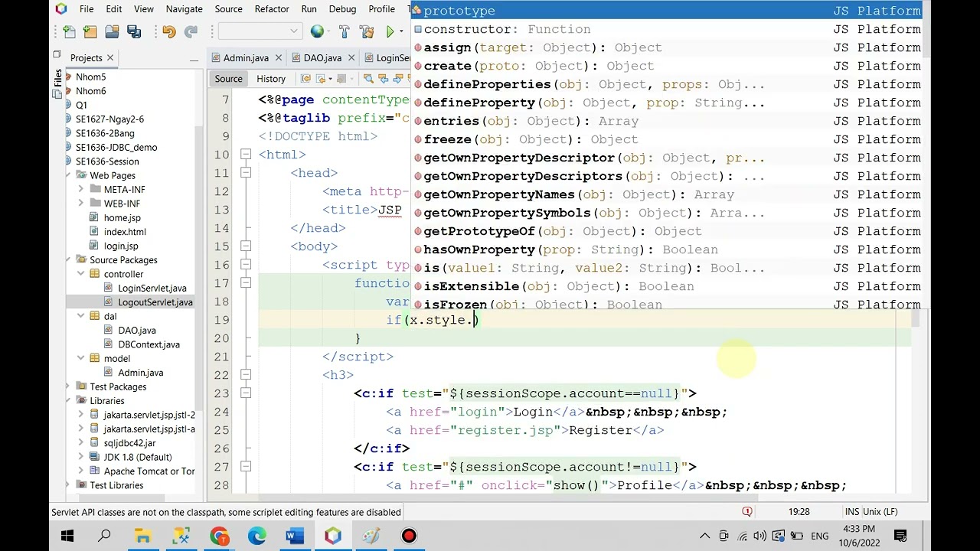
Task: Toggle code fold at line 17
Action: (x=245, y=283)
